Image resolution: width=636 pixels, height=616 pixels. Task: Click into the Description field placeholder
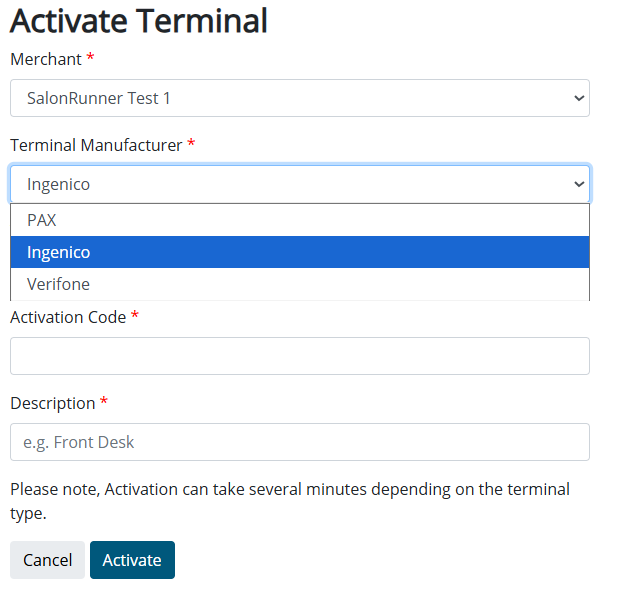(299, 442)
